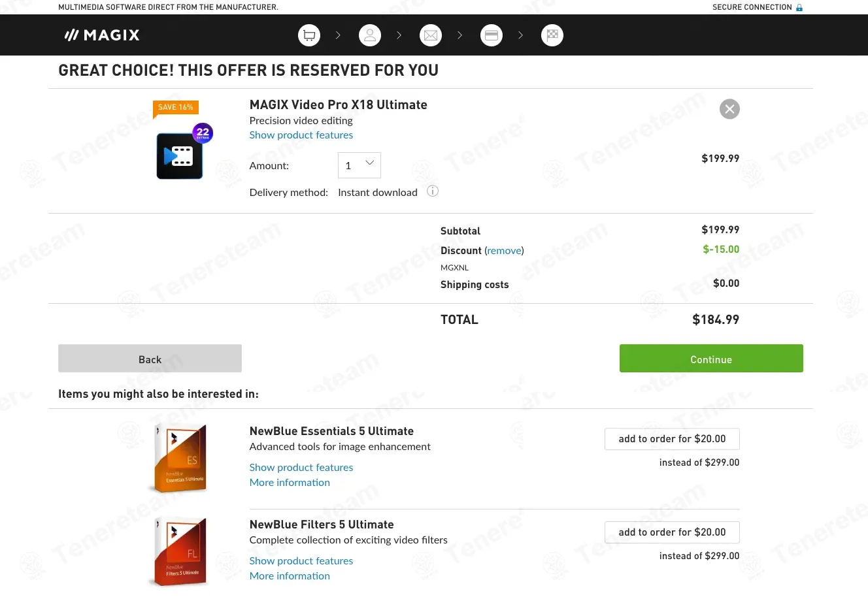Click the MAGIX Video Pro X18 Ultimate title

tap(339, 105)
